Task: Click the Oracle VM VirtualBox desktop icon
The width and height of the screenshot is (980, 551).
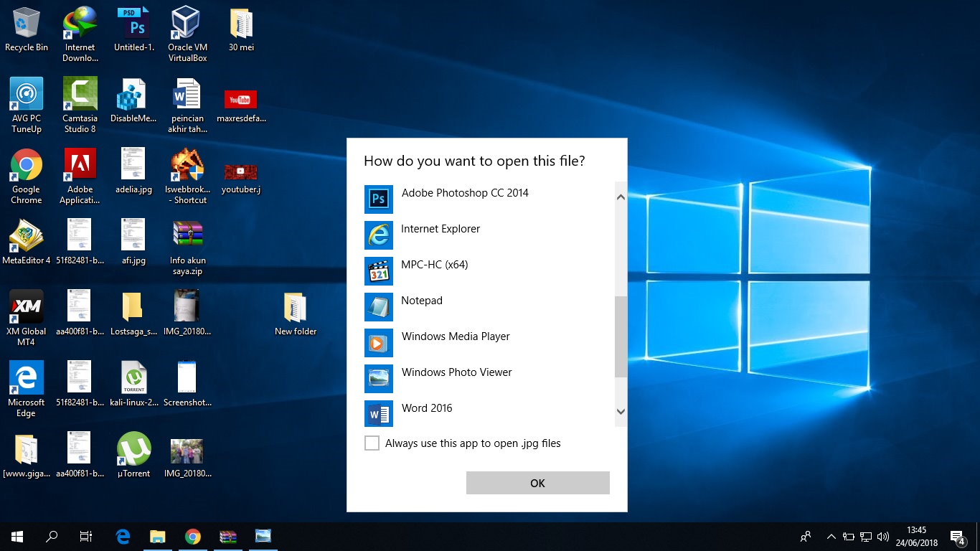Action: (187, 34)
